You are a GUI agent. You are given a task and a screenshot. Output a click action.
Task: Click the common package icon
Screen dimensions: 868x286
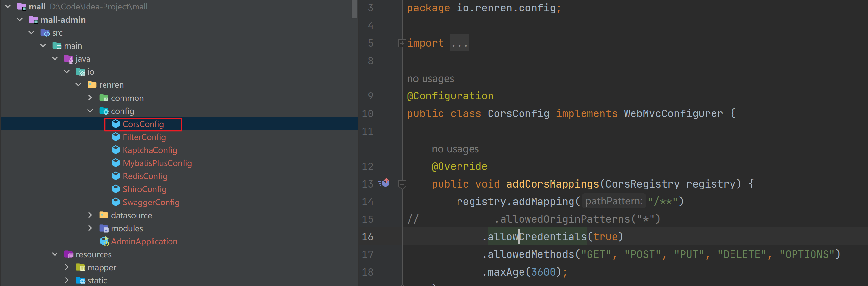click(x=104, y=98)
